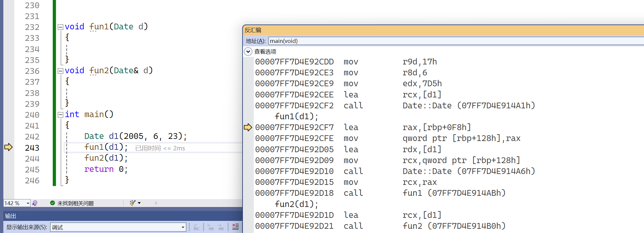Click the 'rax,[rbp+0F8h]' operand
Viewport: 644px width, 233px height.
437,127
